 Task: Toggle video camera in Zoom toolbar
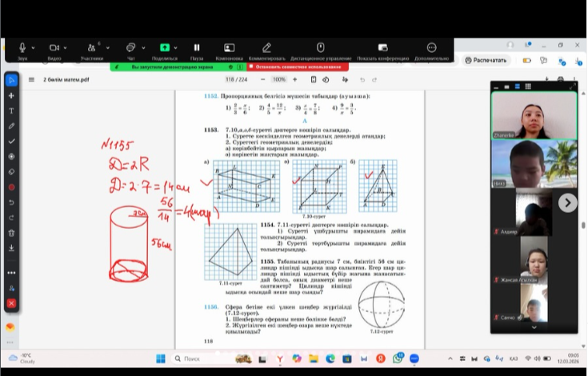(54, 48)
